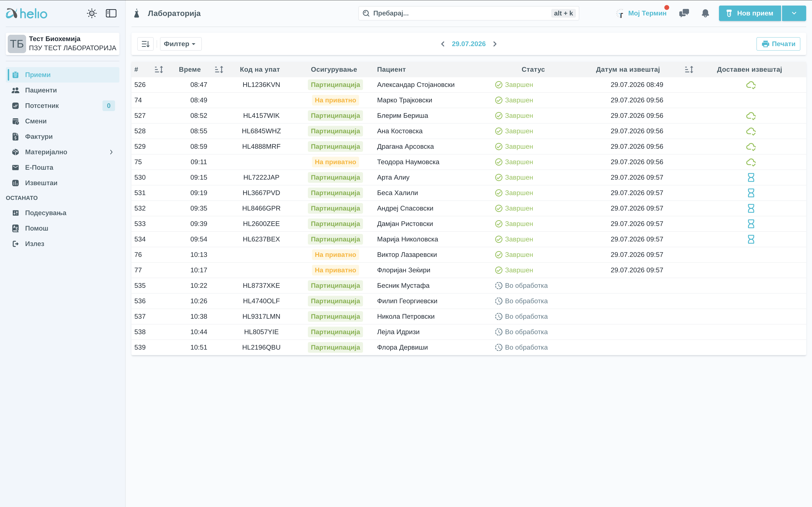Expand the Нов прием dropdown arrow
The image size is (812, 507).
[x=794, y=14]
